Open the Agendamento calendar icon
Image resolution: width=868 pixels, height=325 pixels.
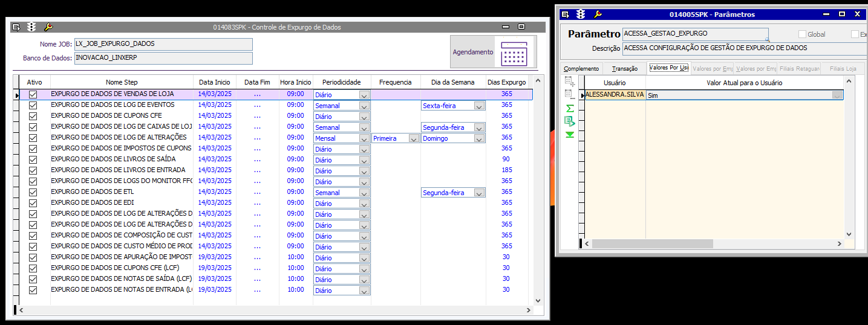(x=514, y=51)
